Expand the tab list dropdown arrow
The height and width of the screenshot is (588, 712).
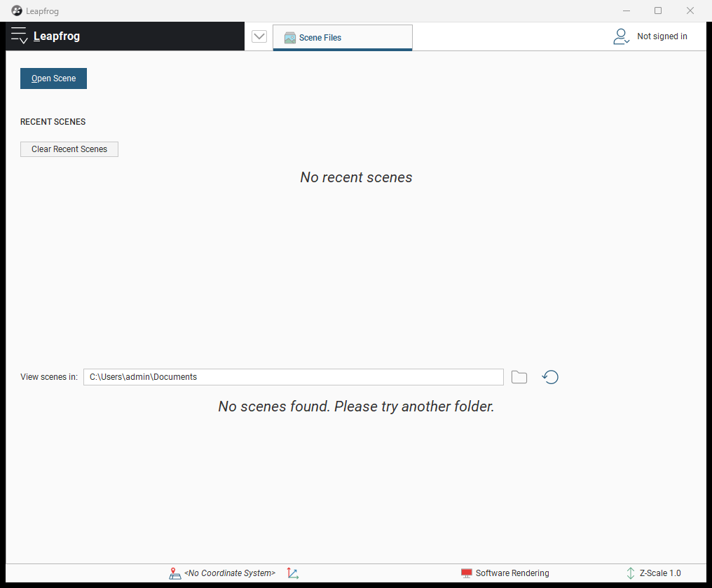pyautogui.click(x=259, y=36)
